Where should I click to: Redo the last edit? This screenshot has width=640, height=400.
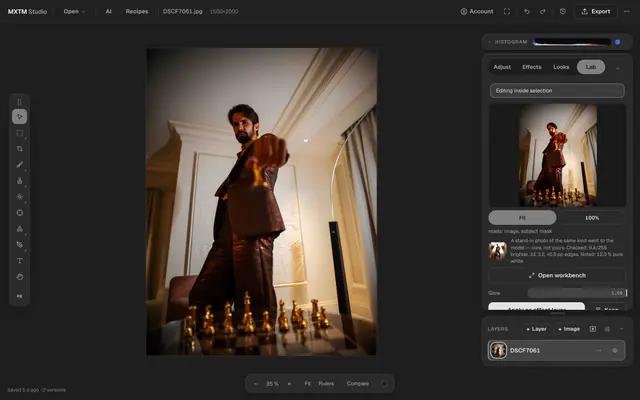(543, 11)
